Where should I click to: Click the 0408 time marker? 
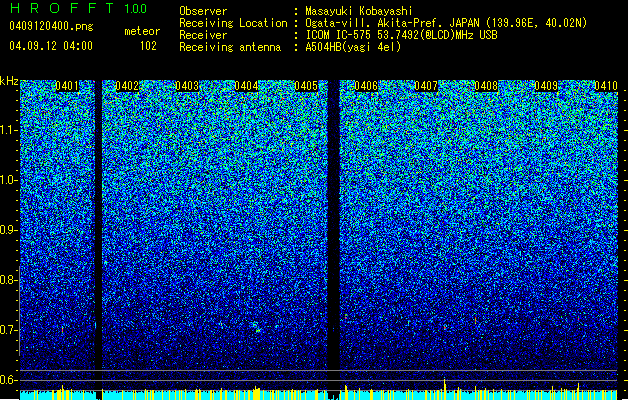[x=486, y=86]
